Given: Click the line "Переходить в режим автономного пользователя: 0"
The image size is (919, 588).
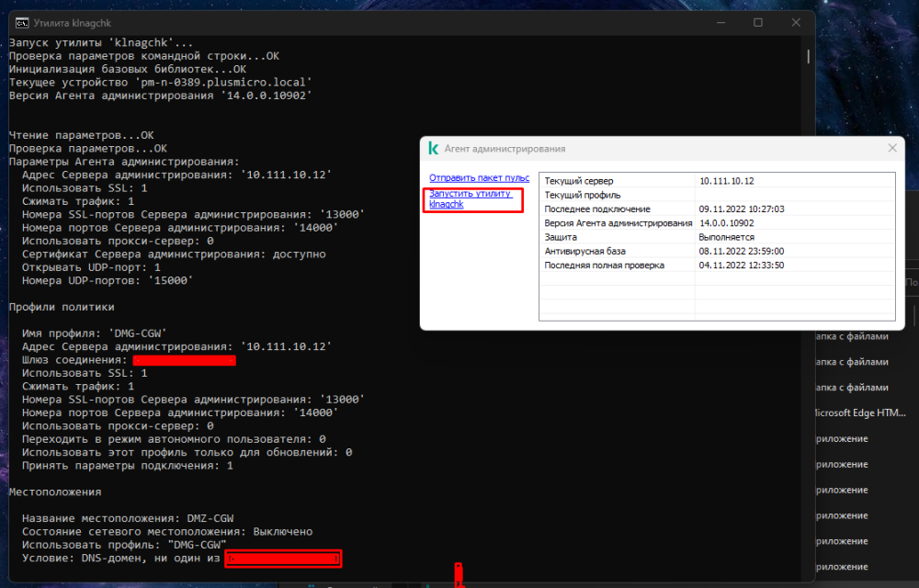Looking at the screenshot, I should coord(174,439).
